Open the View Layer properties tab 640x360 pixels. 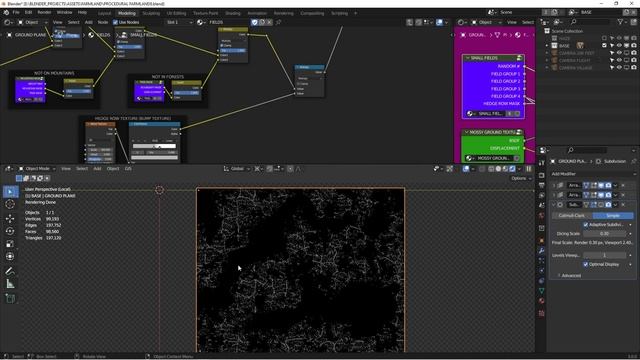pyautogui.click(x=542, y=195)
